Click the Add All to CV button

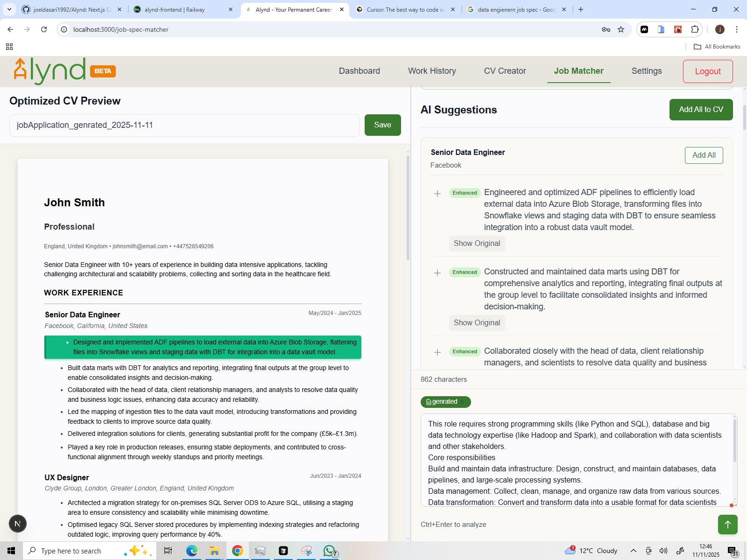(x=701, y=110)
